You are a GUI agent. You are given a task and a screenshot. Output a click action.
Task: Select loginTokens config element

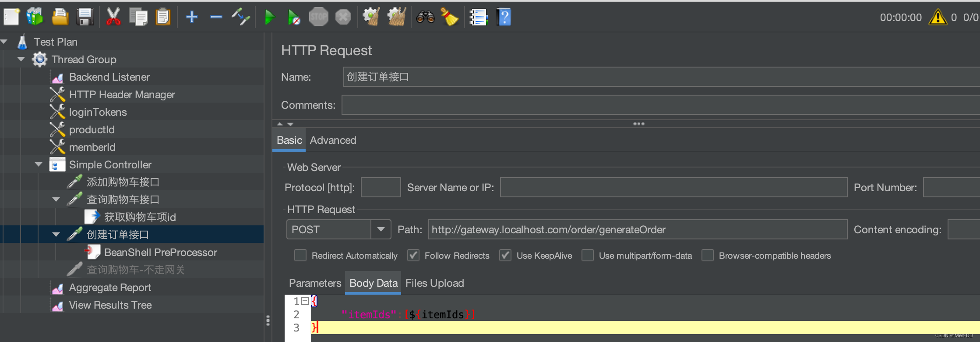click(98, 112)
